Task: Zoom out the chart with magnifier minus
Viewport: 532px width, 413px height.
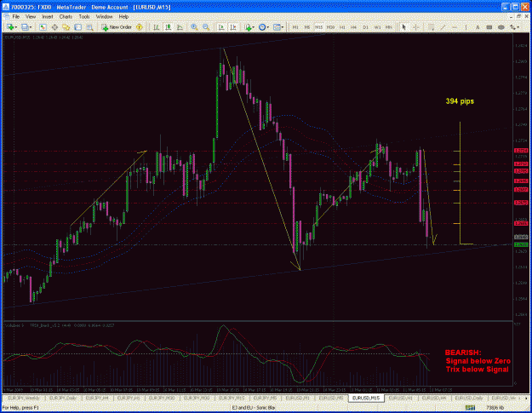Action: point(206,27)
